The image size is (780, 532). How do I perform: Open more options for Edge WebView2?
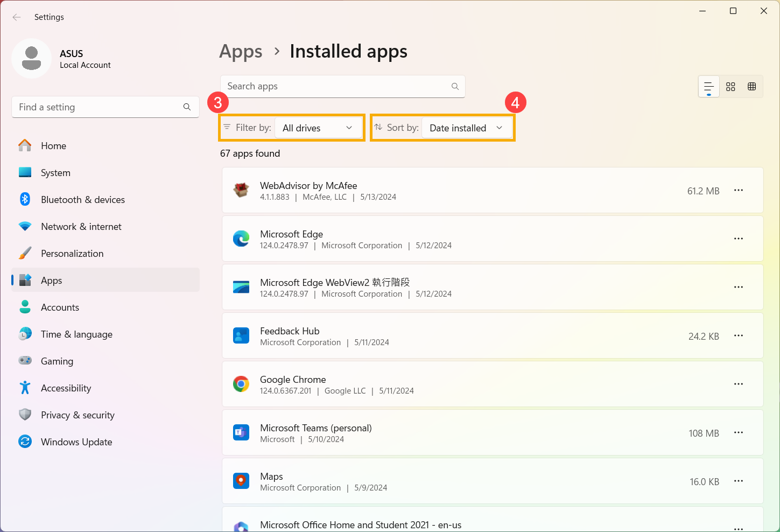coord(739,287)
